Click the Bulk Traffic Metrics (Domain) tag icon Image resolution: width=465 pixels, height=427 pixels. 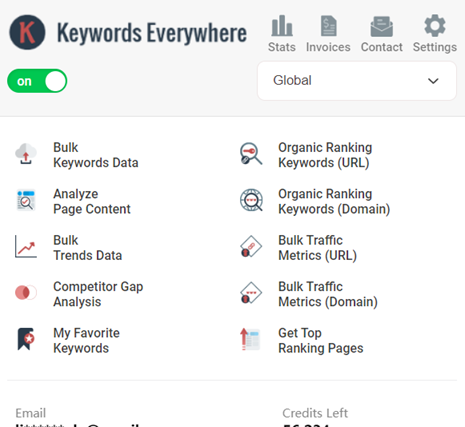pyautogui.click(x=251, y=293)
